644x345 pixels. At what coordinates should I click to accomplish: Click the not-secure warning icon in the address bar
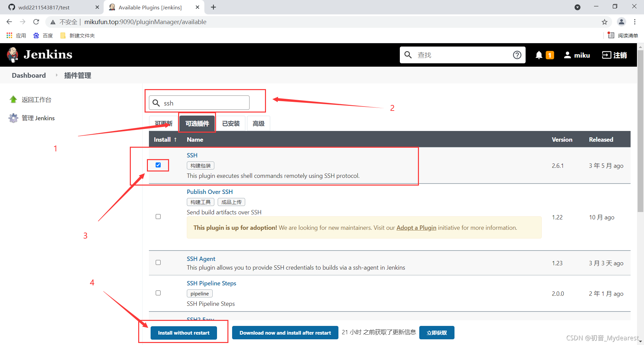53,22
